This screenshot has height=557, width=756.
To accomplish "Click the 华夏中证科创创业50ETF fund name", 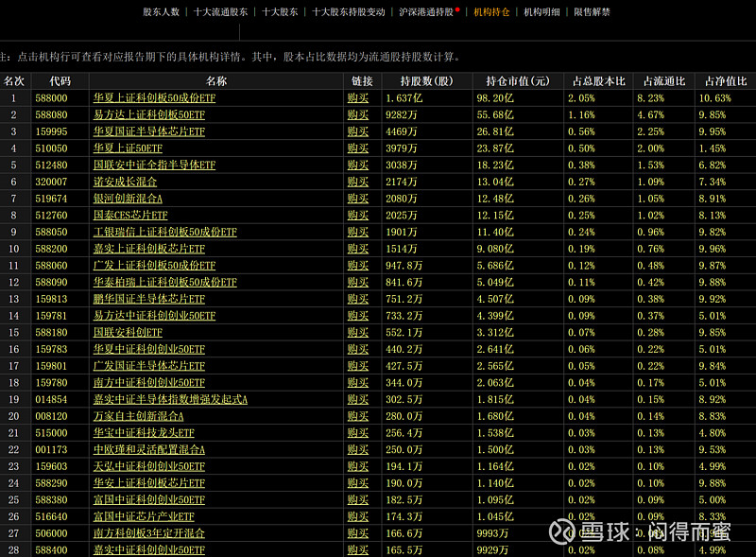I will point(149,350).
